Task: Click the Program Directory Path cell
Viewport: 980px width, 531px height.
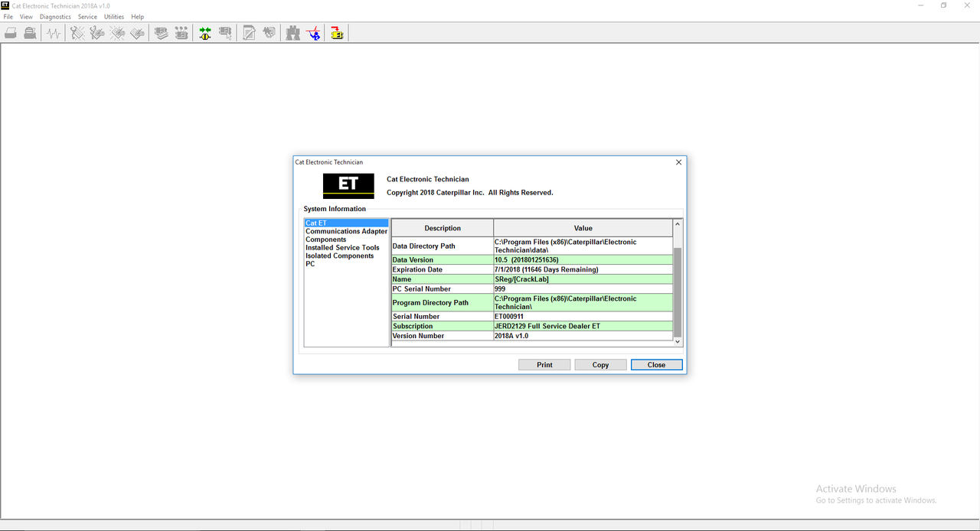Action: (x=443, y=303)
